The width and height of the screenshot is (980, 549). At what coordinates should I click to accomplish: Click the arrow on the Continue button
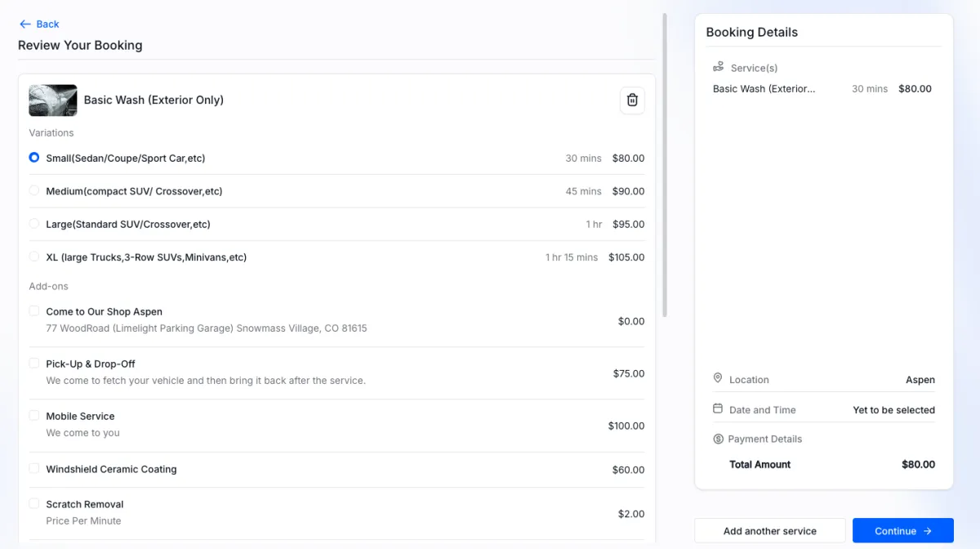[x=928, y=531]
